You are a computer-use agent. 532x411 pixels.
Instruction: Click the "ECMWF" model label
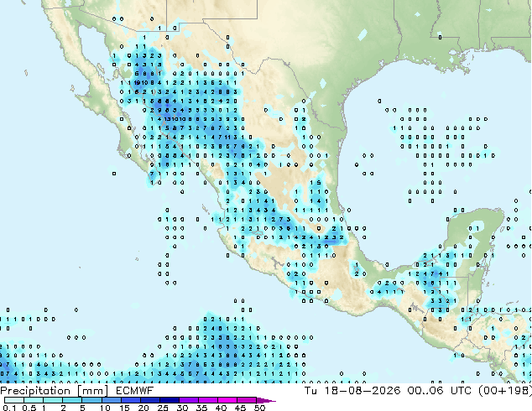coord(134,391)
